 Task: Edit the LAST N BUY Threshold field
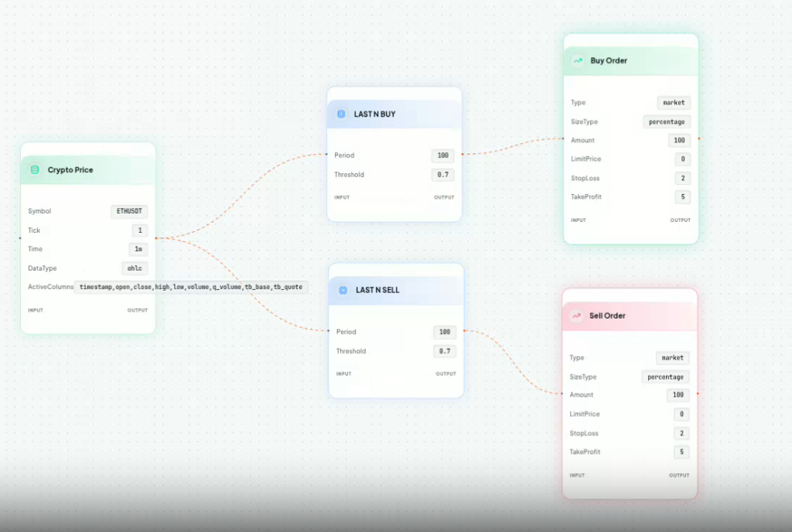443,175
